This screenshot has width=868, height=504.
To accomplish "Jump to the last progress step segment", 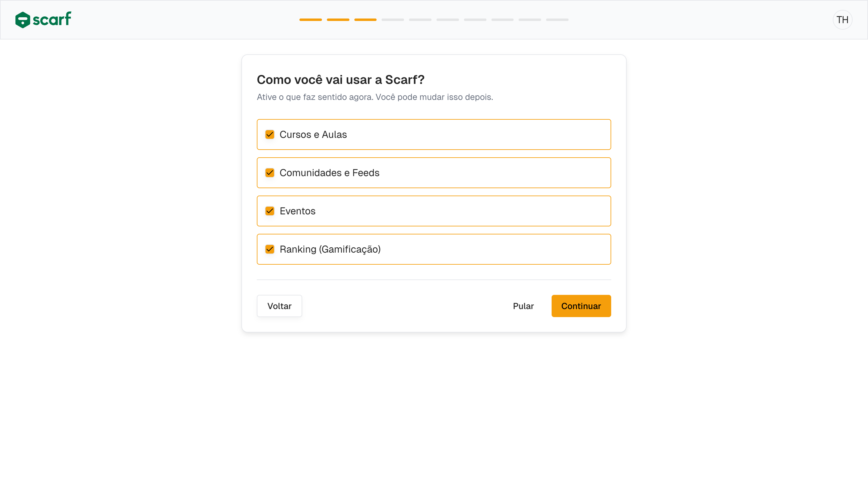I will [557, 20].
